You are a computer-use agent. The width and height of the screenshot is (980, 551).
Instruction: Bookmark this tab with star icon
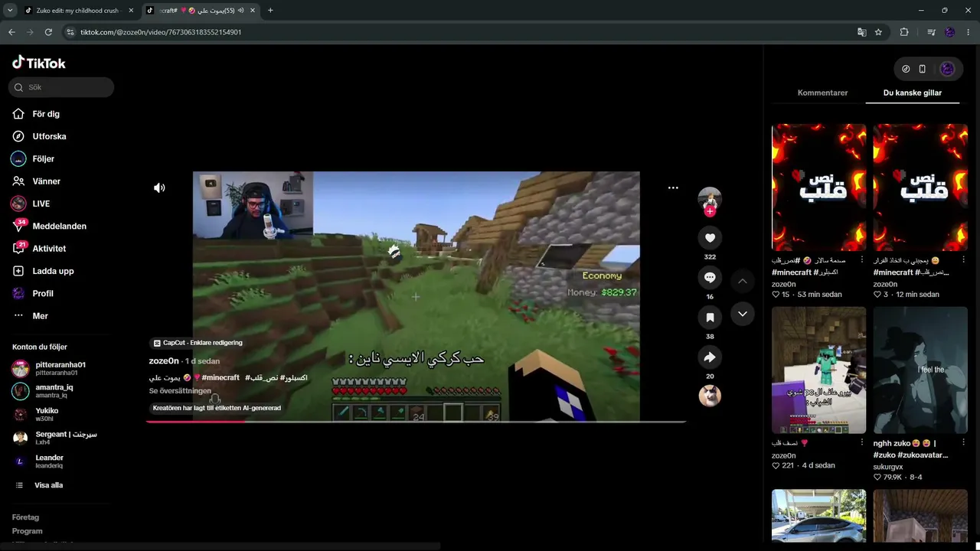point(879,32)
